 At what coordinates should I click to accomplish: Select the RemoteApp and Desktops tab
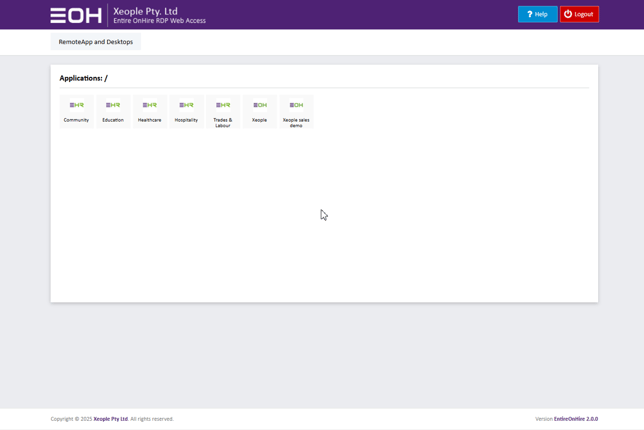pyautogui.click(x=96, y=42)
